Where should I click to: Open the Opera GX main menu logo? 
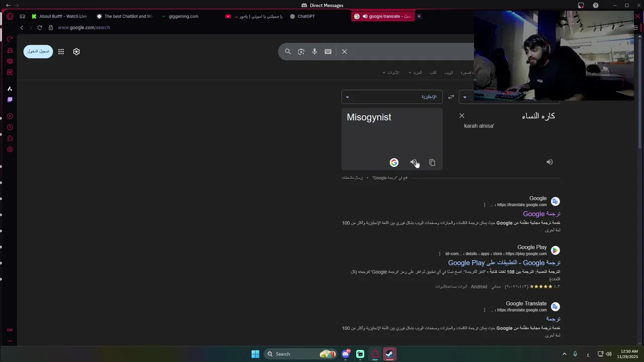pyautogui.click(x=10, y=16)
